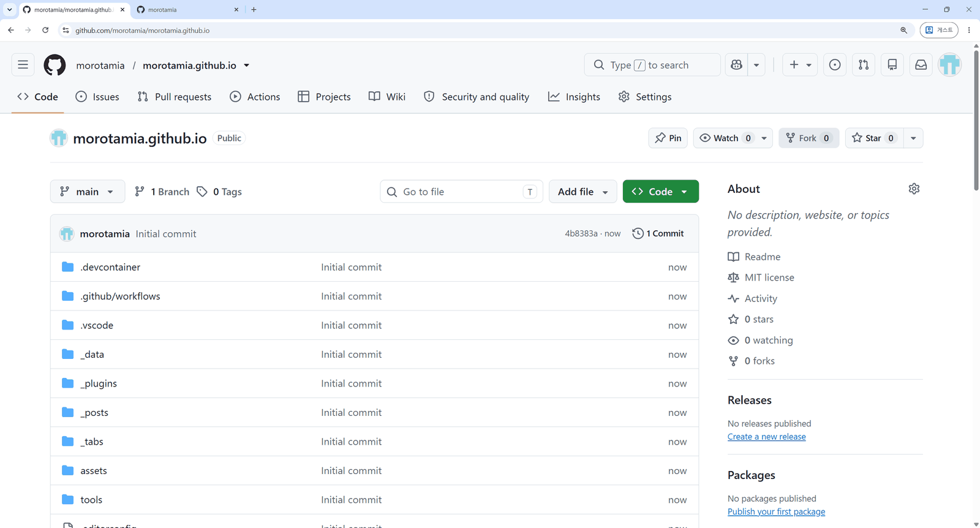Open the _plugins folder

click(x=99, y=383)
